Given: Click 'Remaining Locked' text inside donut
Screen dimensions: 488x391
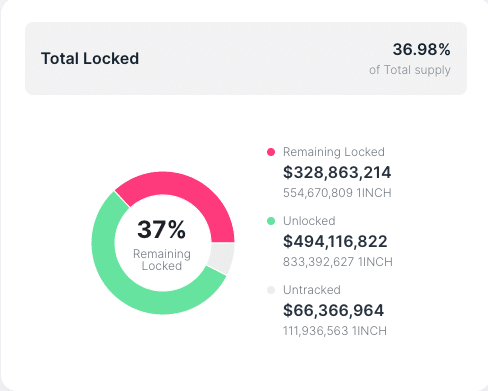Looking at the screenshot, I should point(162,260).
